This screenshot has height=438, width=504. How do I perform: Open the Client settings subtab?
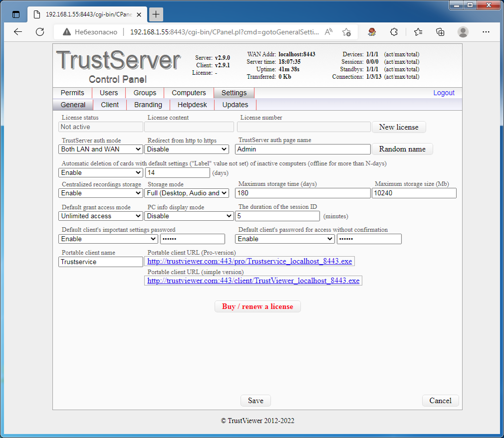click(110, 105)
